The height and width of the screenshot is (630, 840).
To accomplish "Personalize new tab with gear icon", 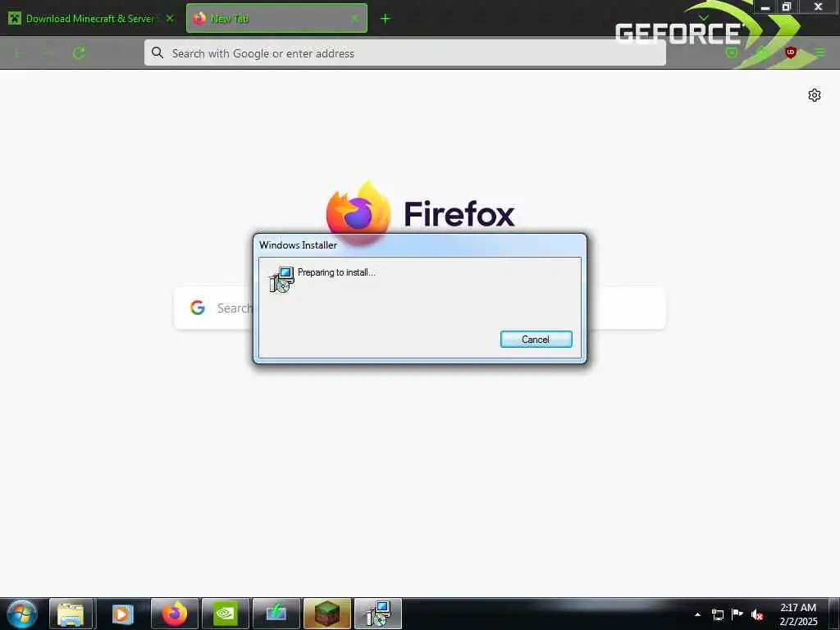I will point(815,95).
